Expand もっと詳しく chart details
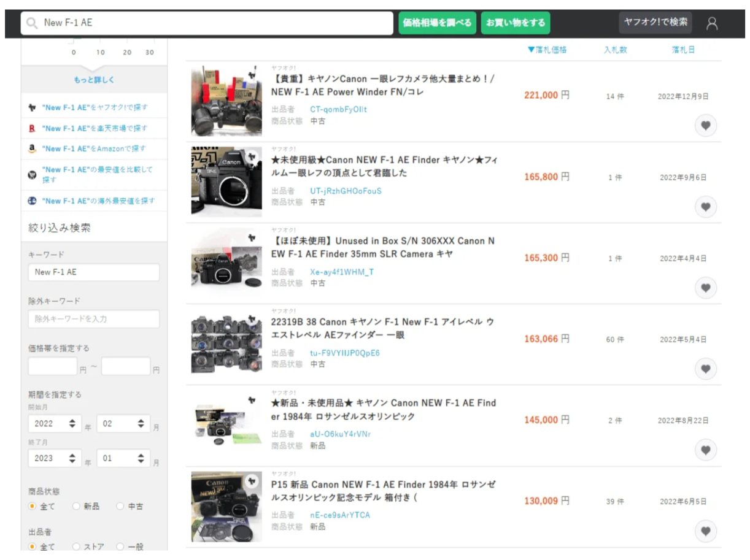Image resolution: width=750 pixels, height=560 pixels. pyautogui.click(x=94, y=80)
